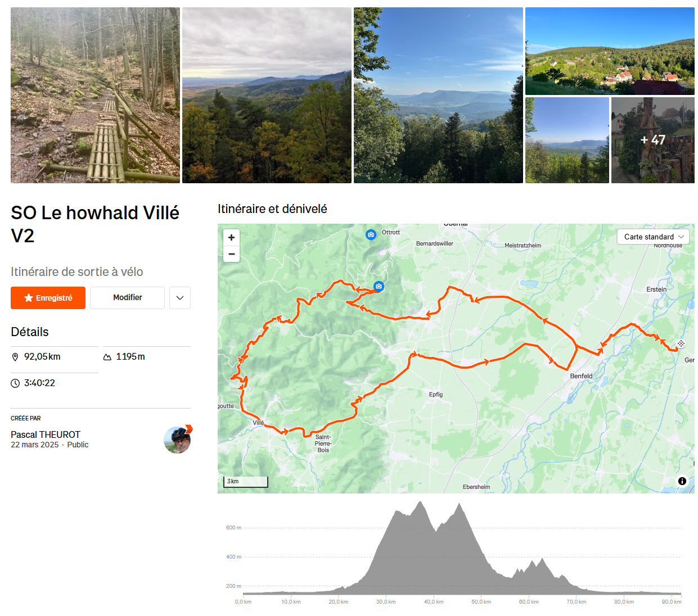Screen dimensions: 698x616
Task: Open the photo marker at route start
Action: (379, 286)
